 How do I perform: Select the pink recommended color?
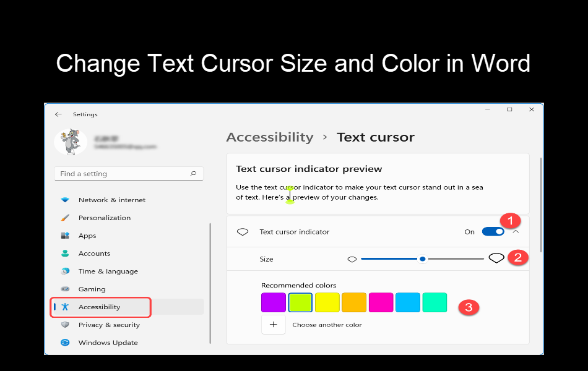[x=381, y=302]
